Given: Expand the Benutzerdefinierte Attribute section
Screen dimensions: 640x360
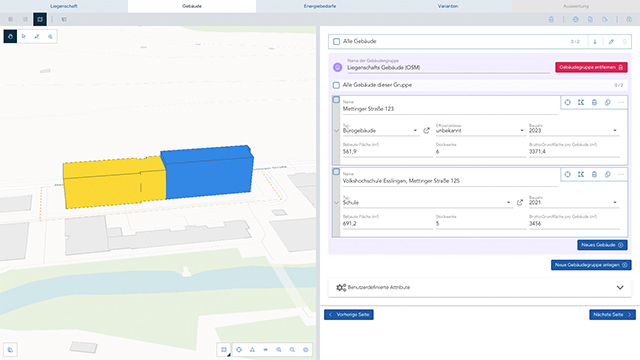Looking at the screenshot, I should point(480,287).
